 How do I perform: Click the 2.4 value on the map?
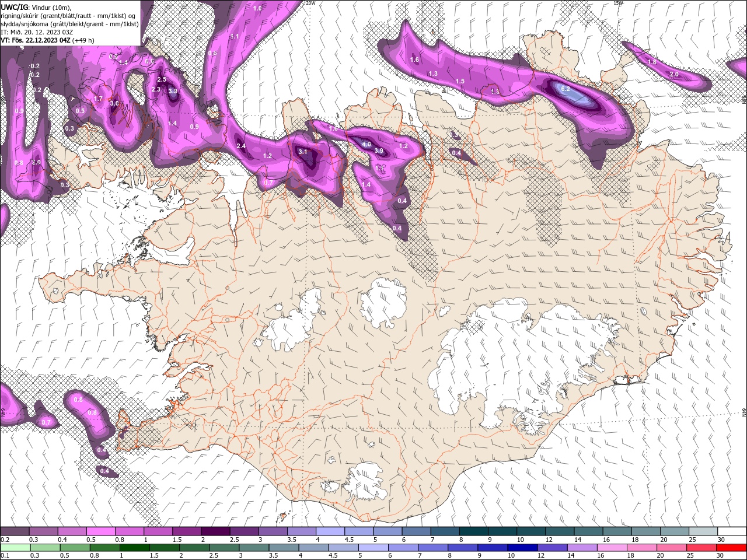241,146
